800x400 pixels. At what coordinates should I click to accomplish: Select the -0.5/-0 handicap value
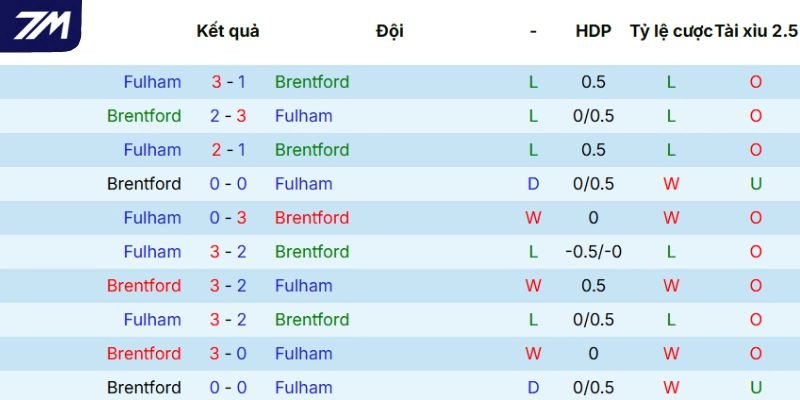pos(593,252)
